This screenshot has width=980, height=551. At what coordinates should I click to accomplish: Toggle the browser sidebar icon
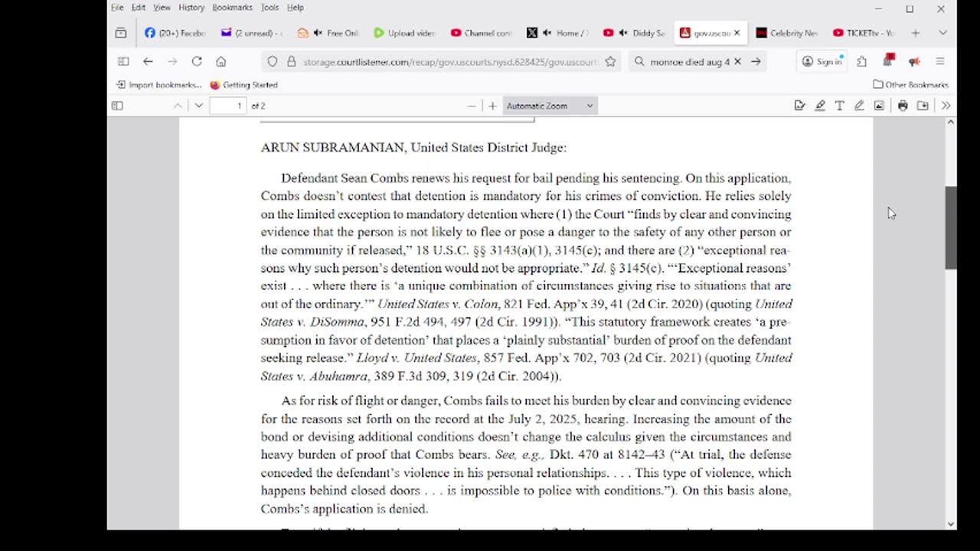(x=123, y=61)
